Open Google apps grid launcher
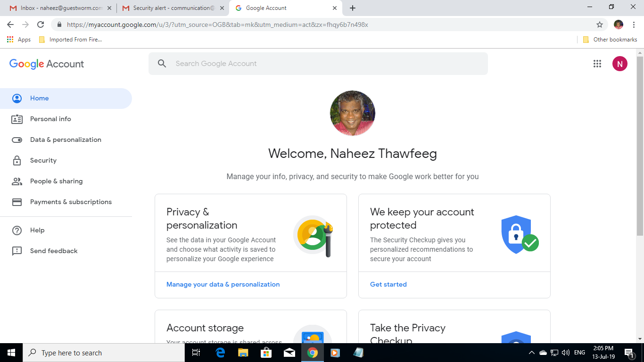The height and width of the screenshot is (362, 644). 597,64
